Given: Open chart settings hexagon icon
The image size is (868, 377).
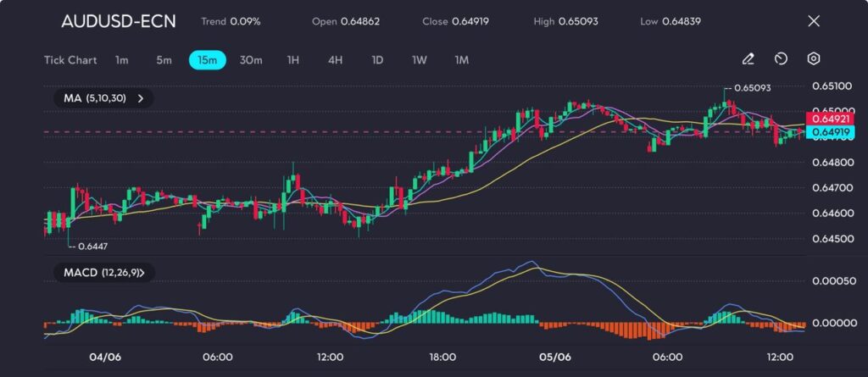Looking at the screenshot, I should coord(814,59).
